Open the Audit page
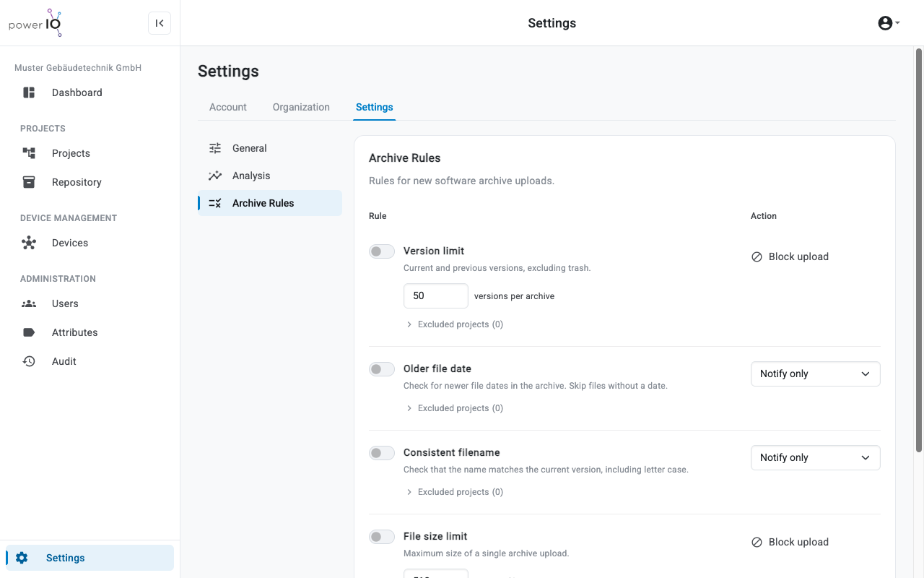The height and width of the screenshot is (578, 924). (90, 361)
